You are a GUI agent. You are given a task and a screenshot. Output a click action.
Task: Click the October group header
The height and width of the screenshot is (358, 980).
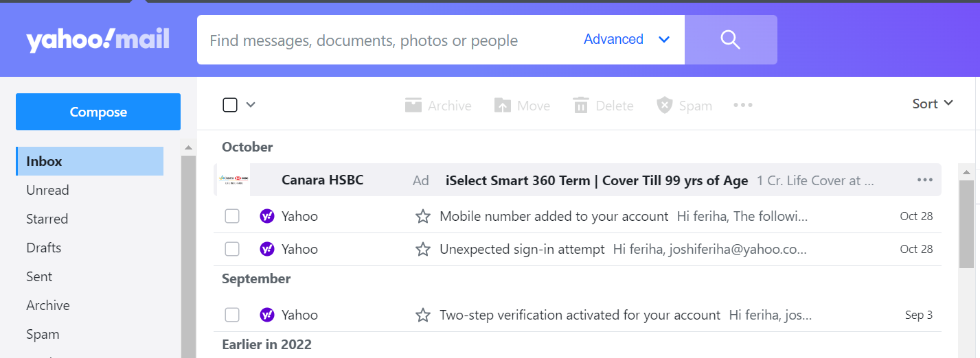[x=247, y=147]
